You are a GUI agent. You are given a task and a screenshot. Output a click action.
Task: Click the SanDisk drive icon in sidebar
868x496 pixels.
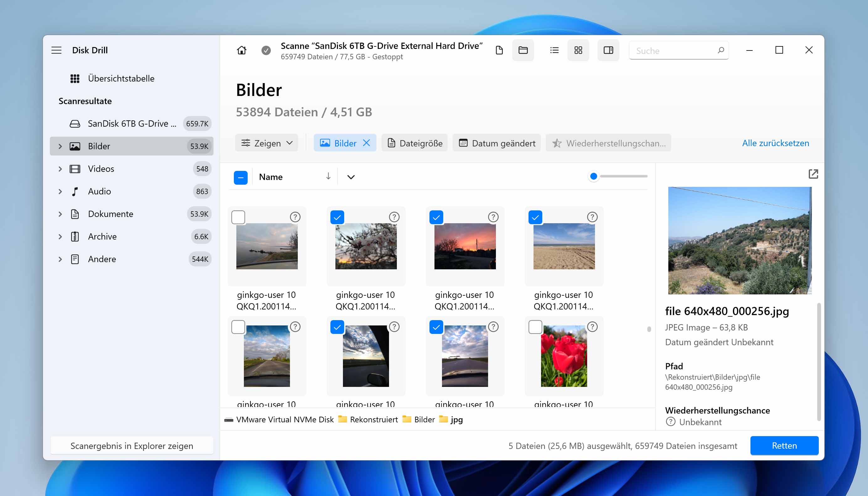click(75, 124)
